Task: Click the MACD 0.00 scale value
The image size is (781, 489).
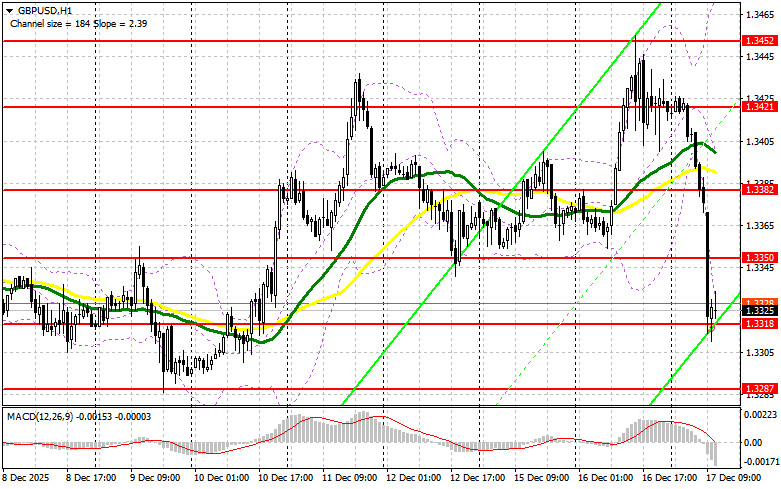Action: pyautogui.click(x=753, y=442)
